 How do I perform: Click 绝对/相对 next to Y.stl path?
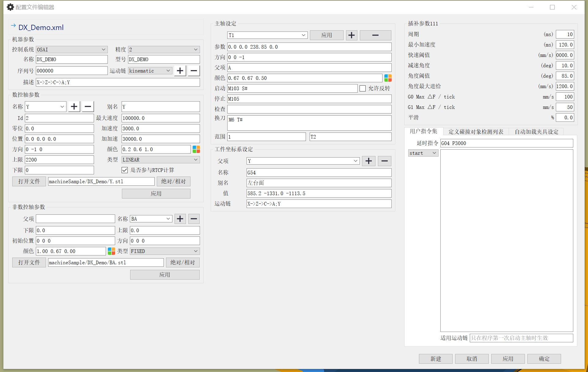[x=174, y=181]
